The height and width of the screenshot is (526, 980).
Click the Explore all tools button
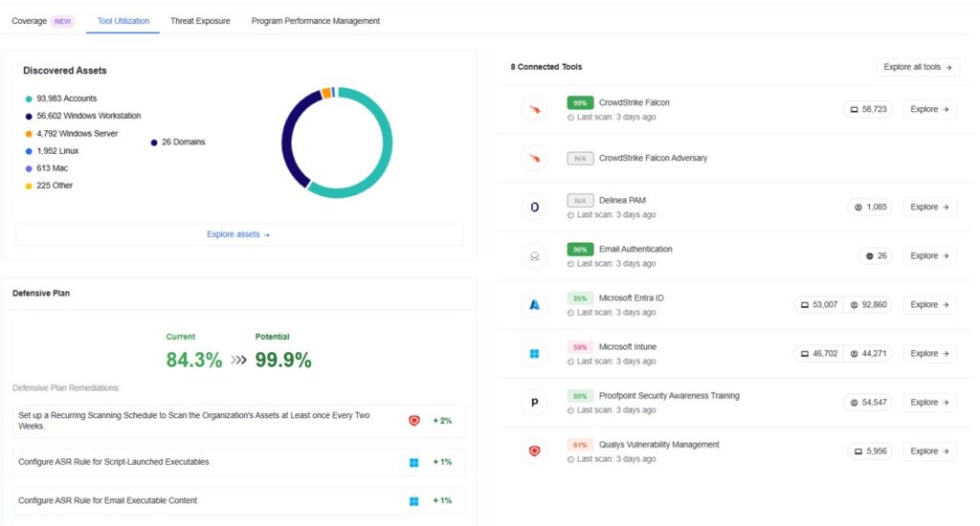coord(918,67)
